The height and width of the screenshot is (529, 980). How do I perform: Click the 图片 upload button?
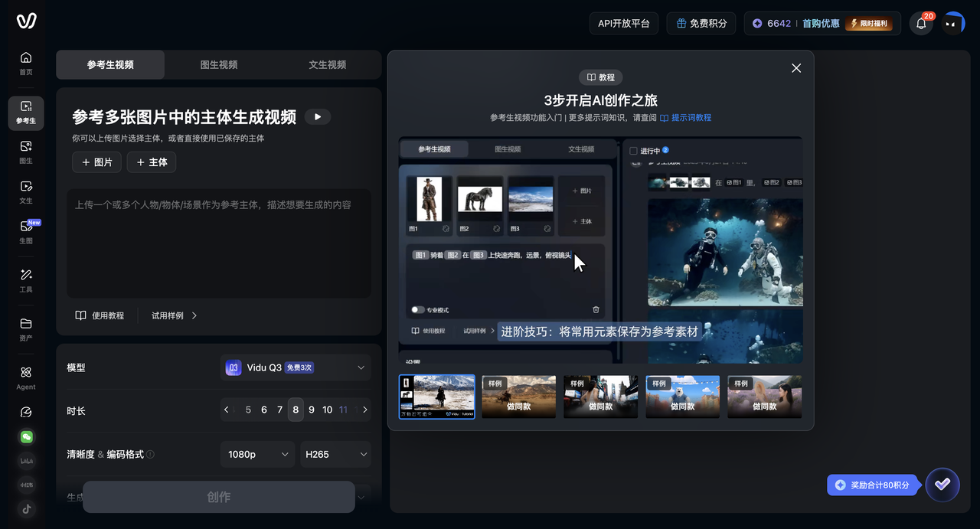(x=96, y=162)
